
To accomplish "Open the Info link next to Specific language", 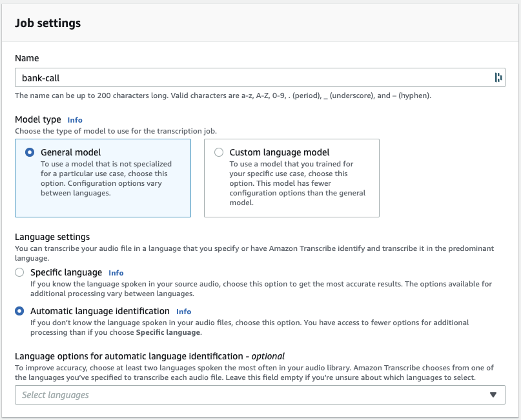I will point(116,273).
